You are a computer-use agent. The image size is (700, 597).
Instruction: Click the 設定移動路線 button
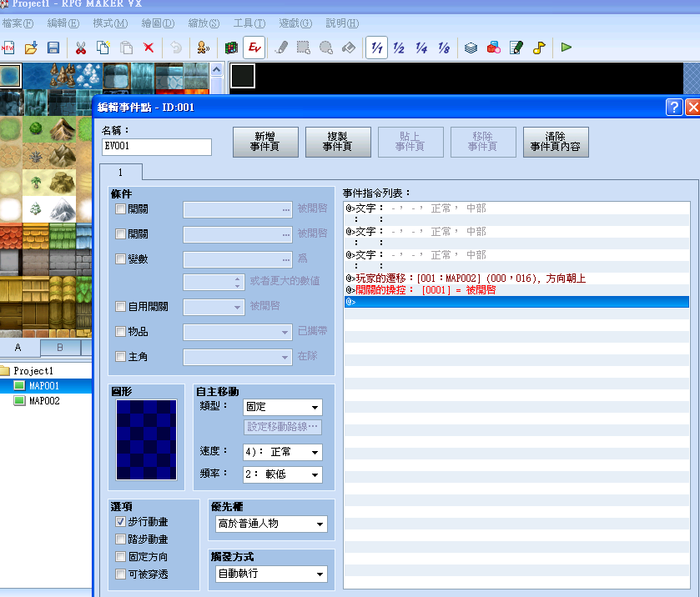(283, 427)
